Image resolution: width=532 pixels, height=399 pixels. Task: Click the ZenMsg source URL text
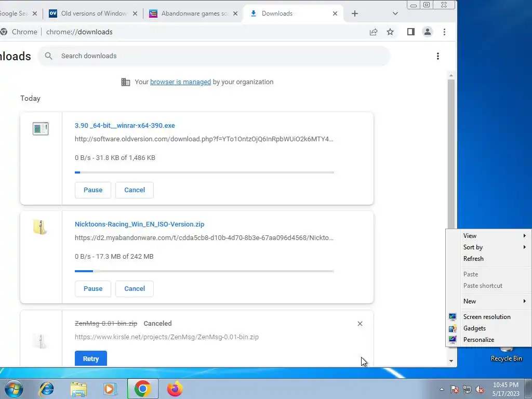coord(167,337)
